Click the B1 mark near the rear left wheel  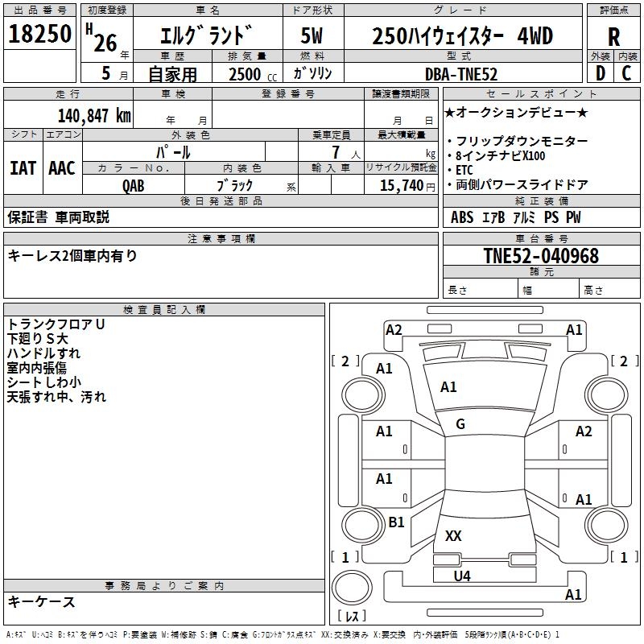pyautogui.click(x=396, y=522)
